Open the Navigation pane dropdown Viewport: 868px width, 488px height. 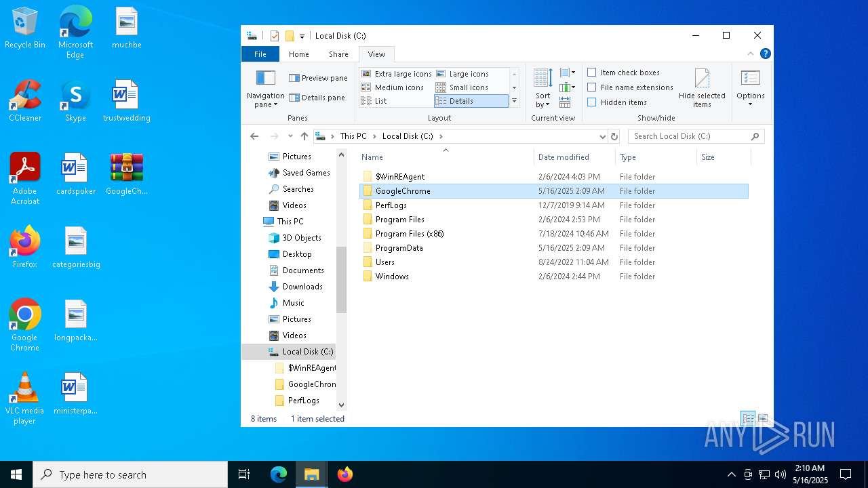[x=265, y=89]
